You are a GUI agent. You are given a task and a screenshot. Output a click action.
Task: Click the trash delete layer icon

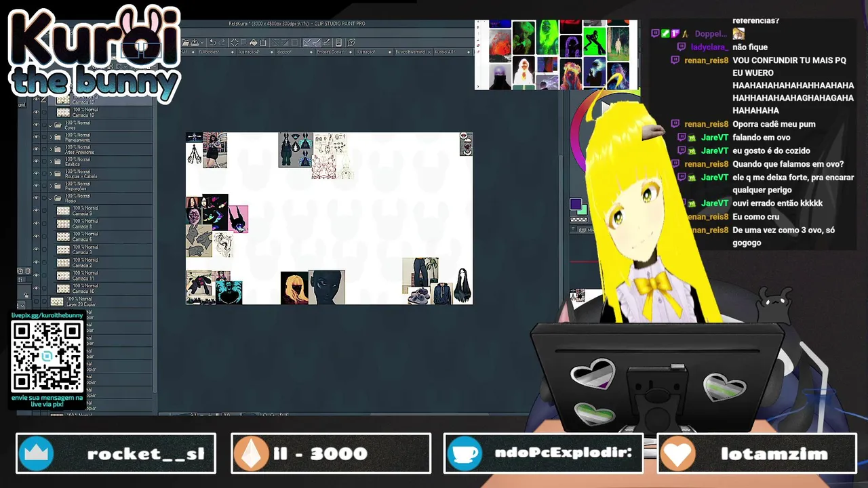coord(28,270)
